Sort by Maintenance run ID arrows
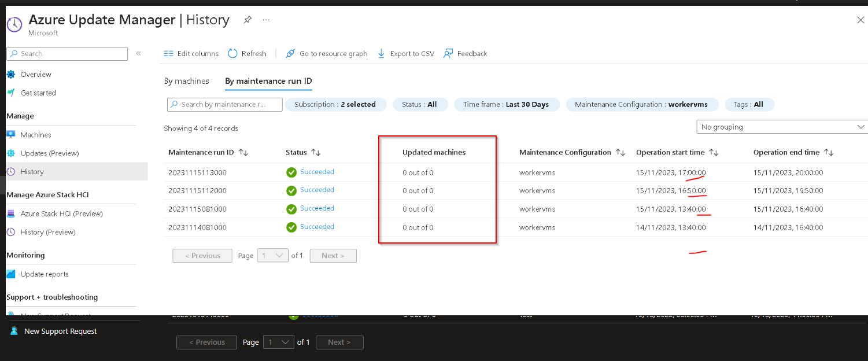The width and height of the screenshot is (868, 361). (243, 153)
